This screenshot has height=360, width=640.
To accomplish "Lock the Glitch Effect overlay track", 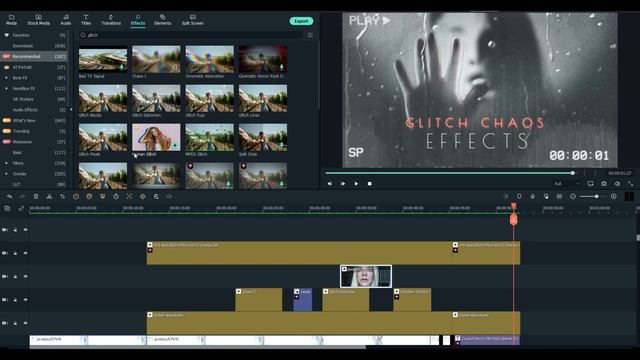I will point(15,253).
